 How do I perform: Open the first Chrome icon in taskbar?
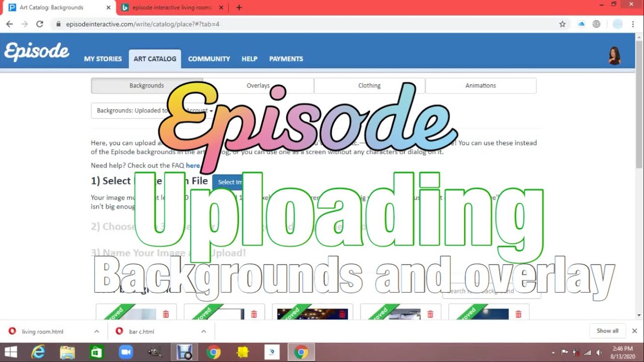point(213,352)
